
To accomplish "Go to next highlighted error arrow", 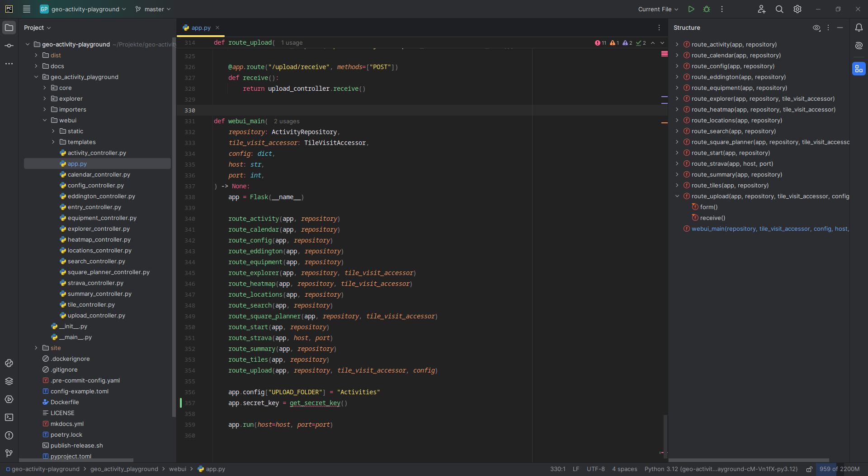I will 662,43.
